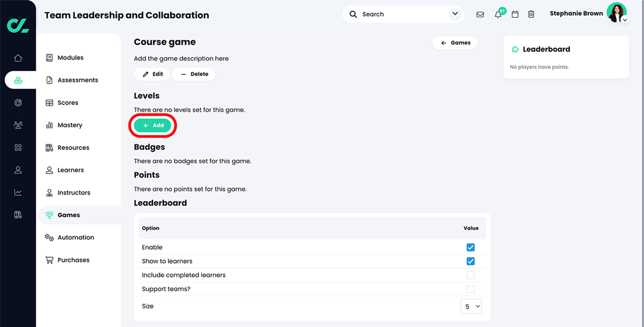
Task: Check Include completed learners checkbox
Action: (471, 275)
